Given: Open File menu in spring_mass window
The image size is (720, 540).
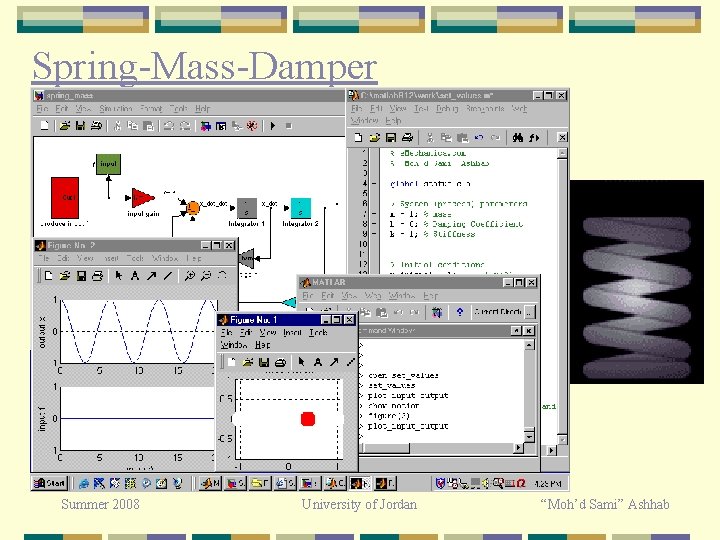Looking at the screenshot, I should tap(42, 108).
